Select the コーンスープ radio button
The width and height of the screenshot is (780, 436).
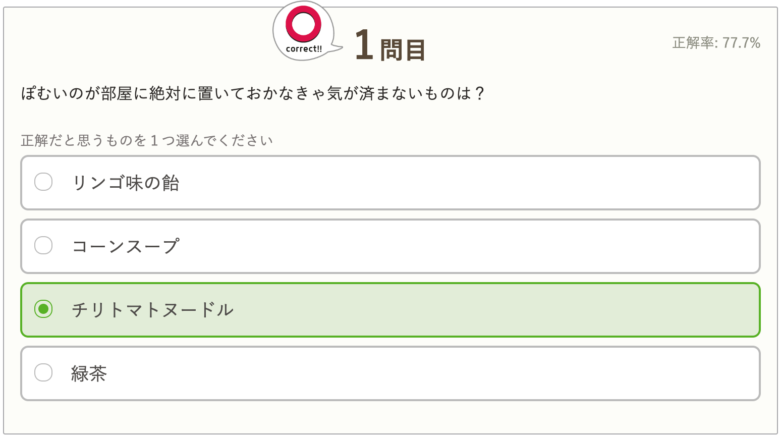[43, 245]
